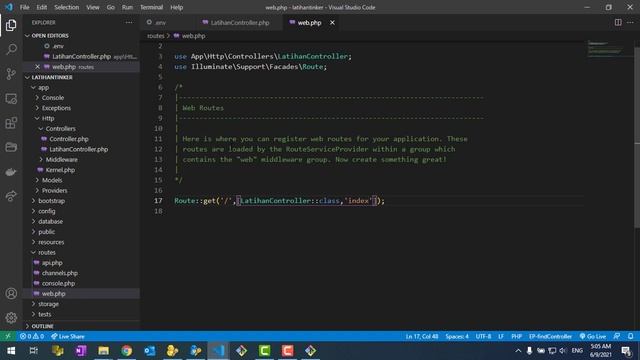Expand the bootstrap folder
The height and width of the screenshot is (360, 640).
(x=82, y=201)
